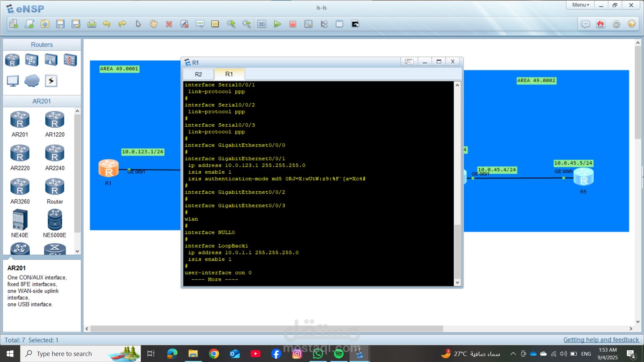Select the rectangle palette tool
The width and height of the screenshot is (644, 362).
(215, 24)
